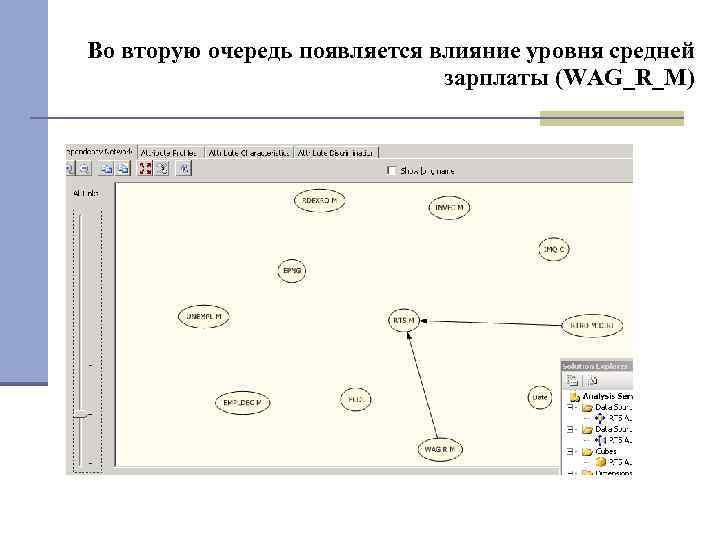Click the Analysis Services project name
This screenshot has width=720, height=540.
[x=607, y=396]
